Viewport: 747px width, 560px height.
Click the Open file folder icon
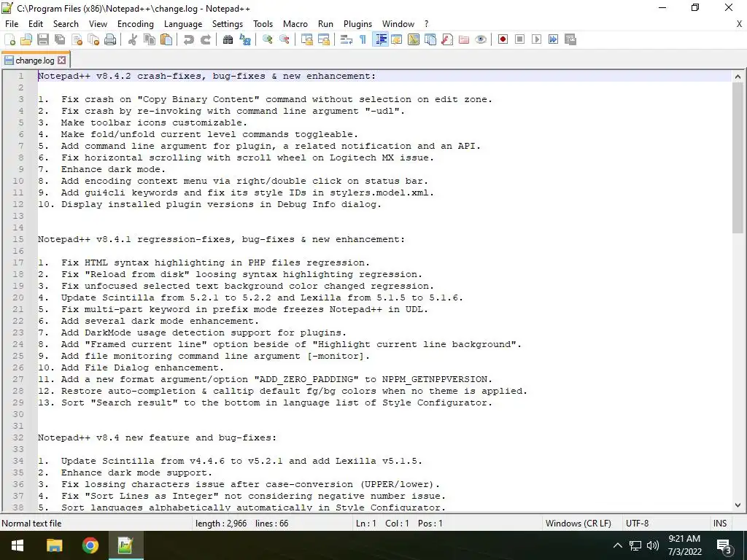[26, 39]
